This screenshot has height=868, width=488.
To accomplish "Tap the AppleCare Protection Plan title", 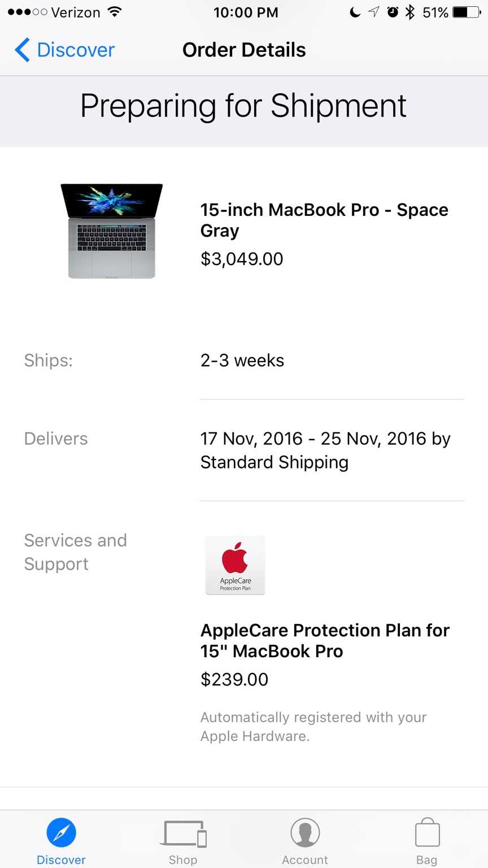I will pos(325,640).
